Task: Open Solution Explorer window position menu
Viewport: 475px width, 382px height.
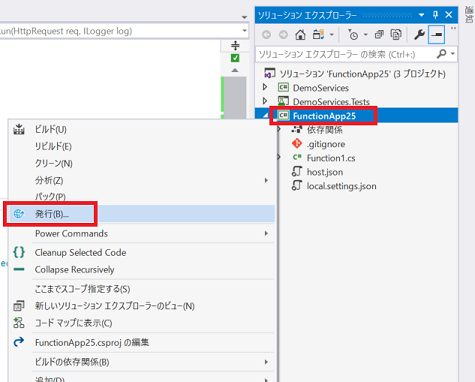Action: pos(422,15)
